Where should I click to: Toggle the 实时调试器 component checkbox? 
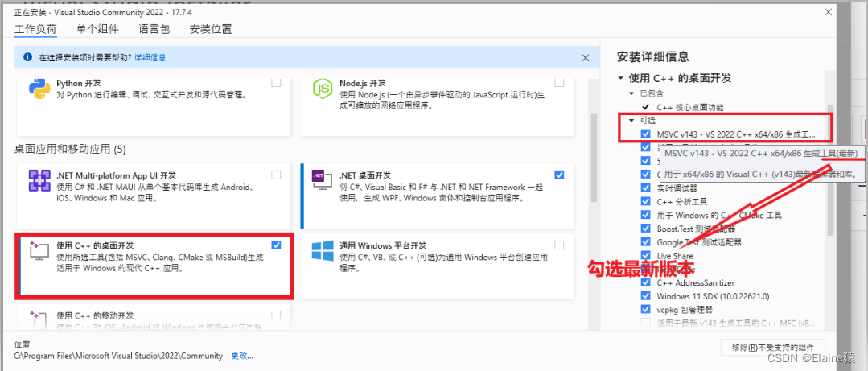pos(645,188)
